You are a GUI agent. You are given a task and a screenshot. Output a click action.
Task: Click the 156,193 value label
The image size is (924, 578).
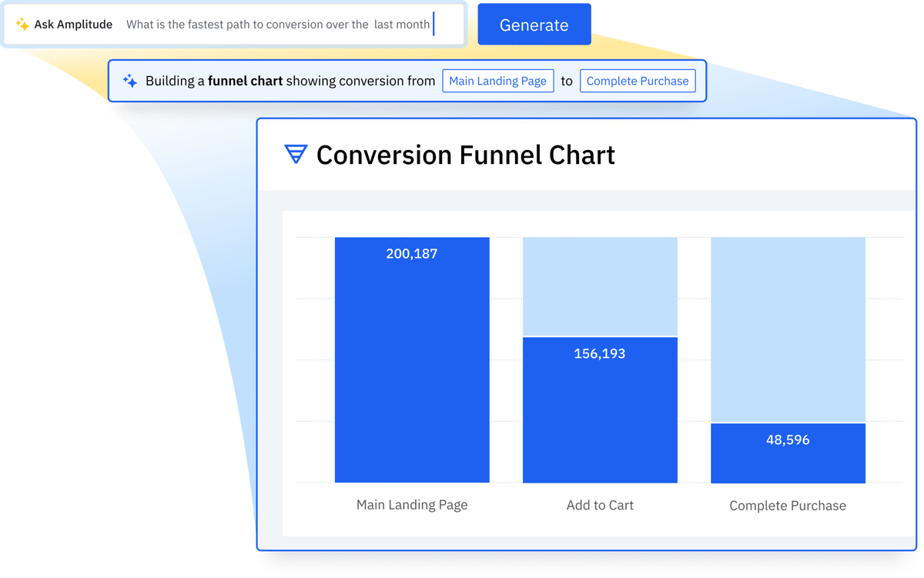[600, 354]
